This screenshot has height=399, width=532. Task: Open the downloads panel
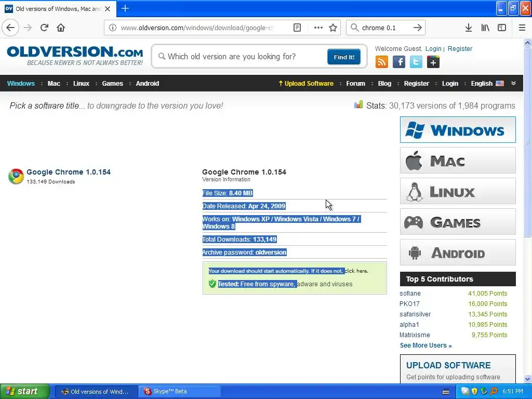[469, 28]
